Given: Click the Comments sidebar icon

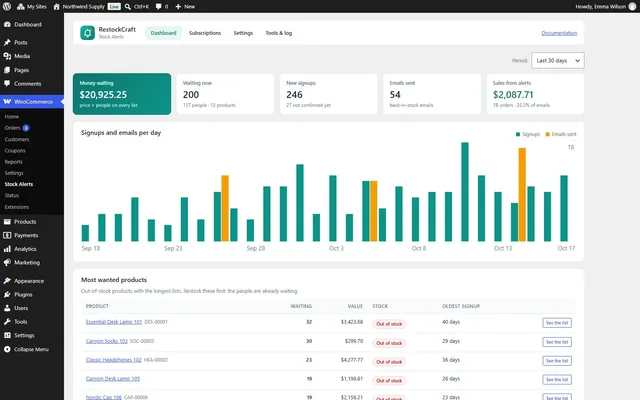Looking at the screenshot, I should click(x=7, y=84).
